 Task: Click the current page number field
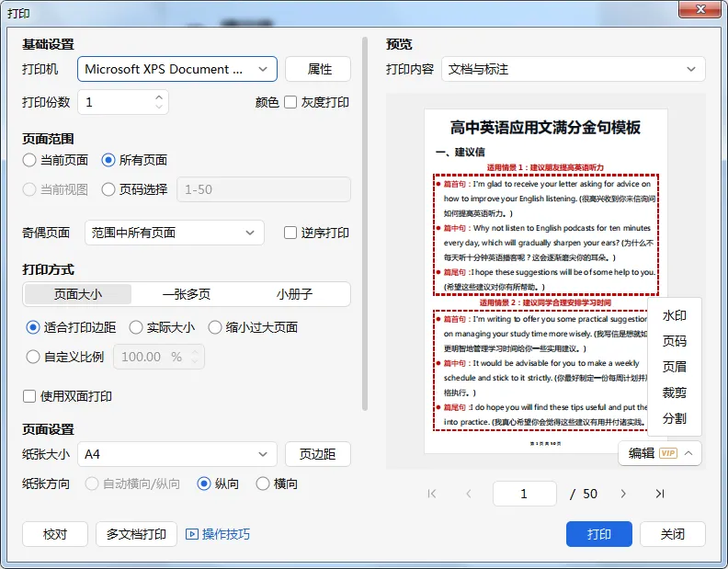click(x=525, y=494)
